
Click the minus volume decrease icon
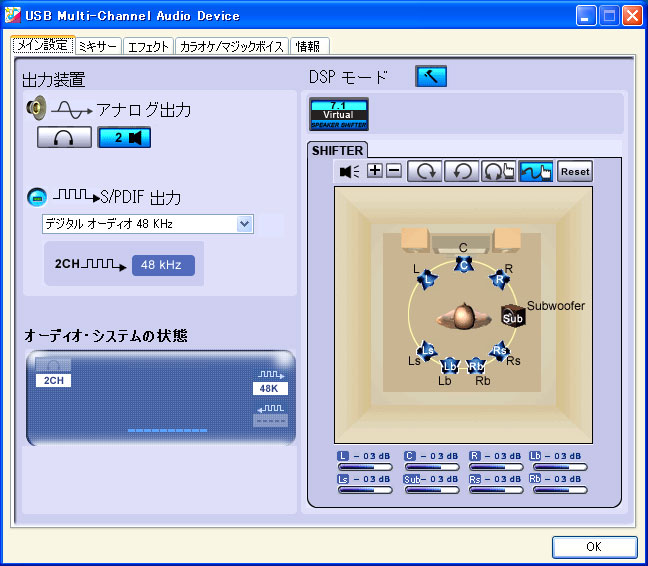click(x=394, y=171)
